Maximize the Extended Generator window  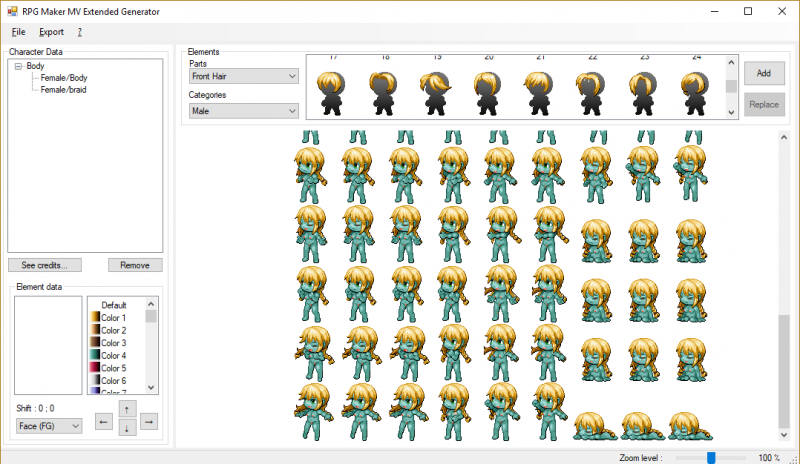[x=748, y=11]
